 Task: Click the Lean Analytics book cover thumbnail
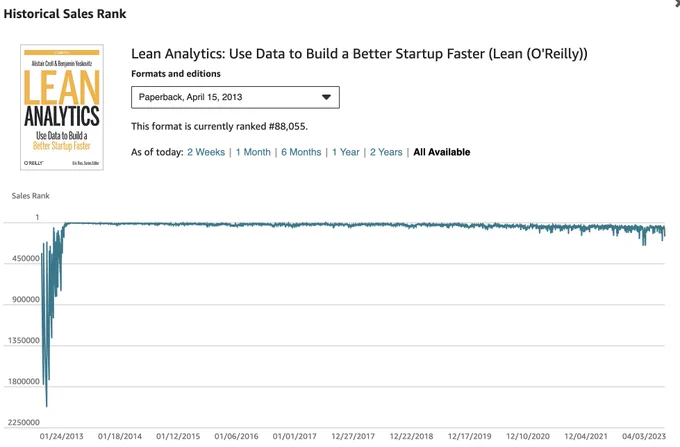pyautogui.click(x=62, y=107)
